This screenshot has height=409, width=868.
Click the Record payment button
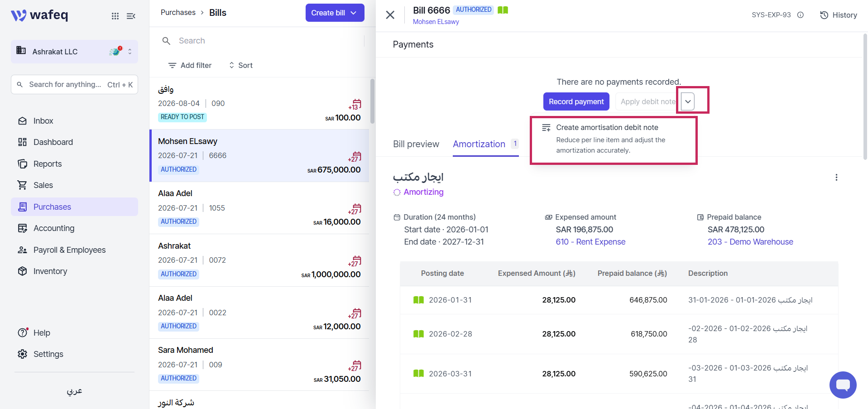[x=576, y=101]
